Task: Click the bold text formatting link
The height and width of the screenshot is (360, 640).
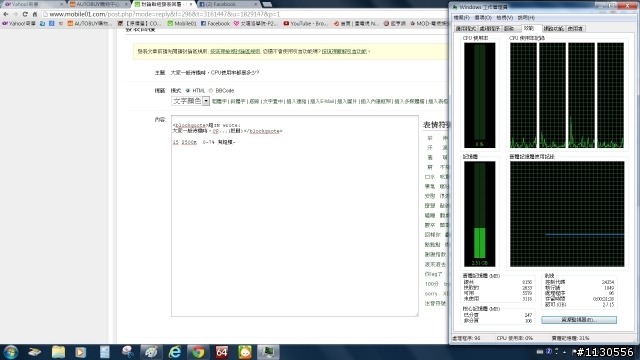Action: [x=219, y=101]
